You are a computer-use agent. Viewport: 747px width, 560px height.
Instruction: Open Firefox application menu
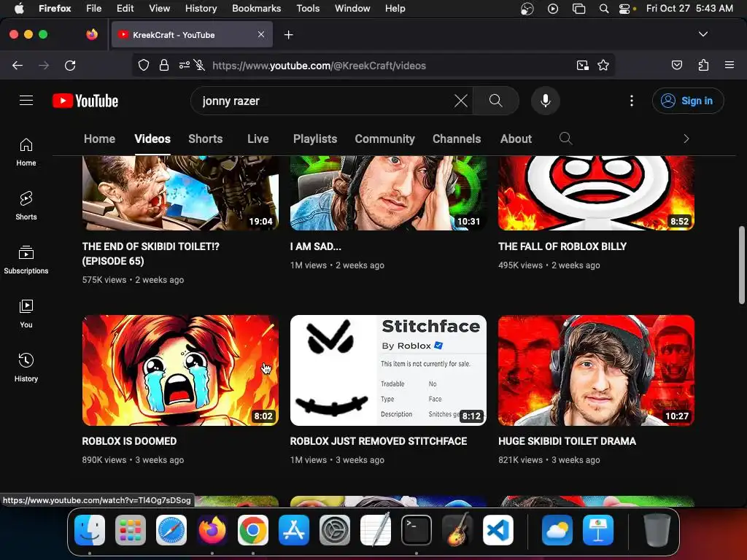729,65
